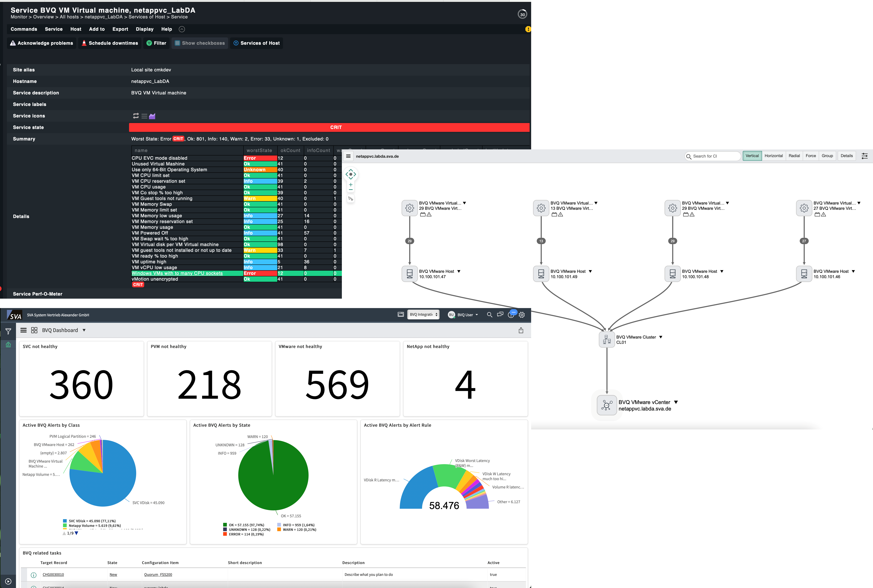873x588 pixels.
Task: Click the service graph icon
Action: (152, 116)
